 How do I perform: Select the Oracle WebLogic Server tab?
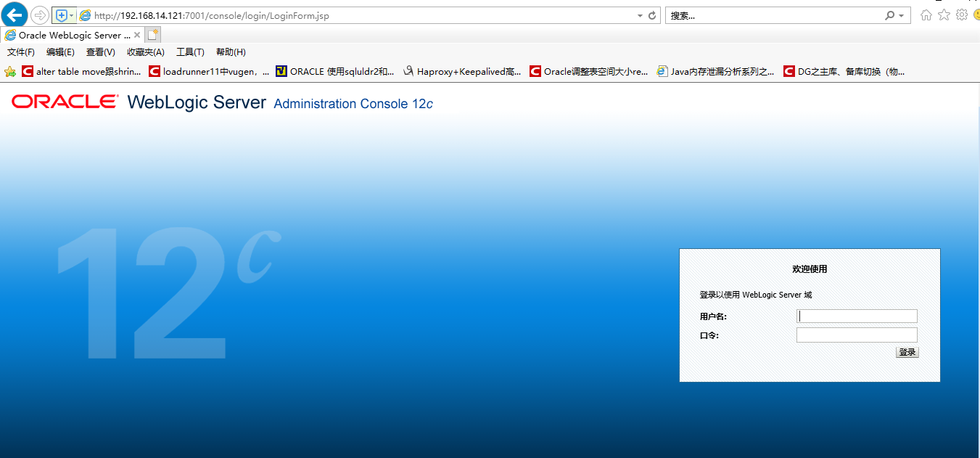69,34
